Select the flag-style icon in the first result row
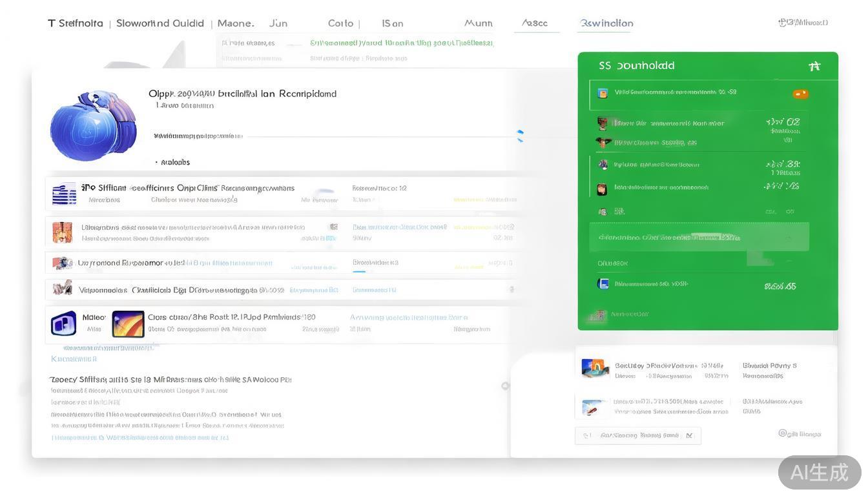The image size is (868, 496). click(x=65, y=192)
